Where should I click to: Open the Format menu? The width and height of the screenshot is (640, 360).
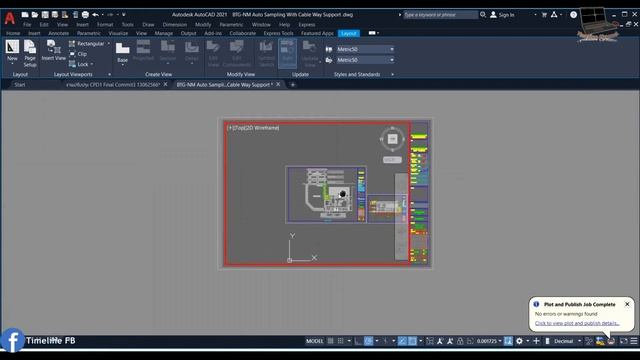coord(105,24)
